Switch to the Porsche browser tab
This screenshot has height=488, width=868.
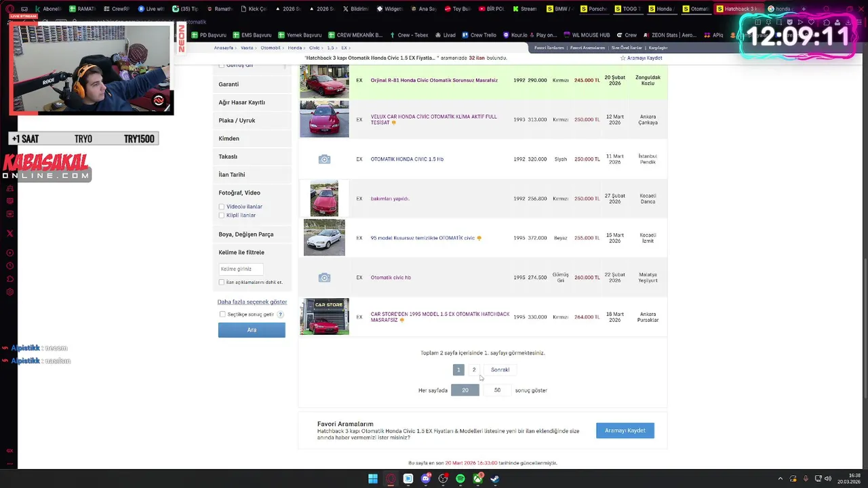(593, 9)
